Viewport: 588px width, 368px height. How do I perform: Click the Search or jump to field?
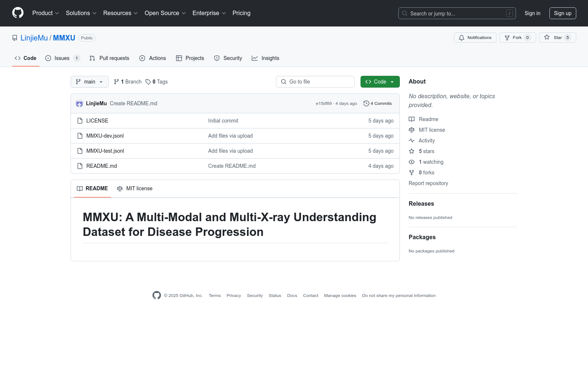coord(457,13)
